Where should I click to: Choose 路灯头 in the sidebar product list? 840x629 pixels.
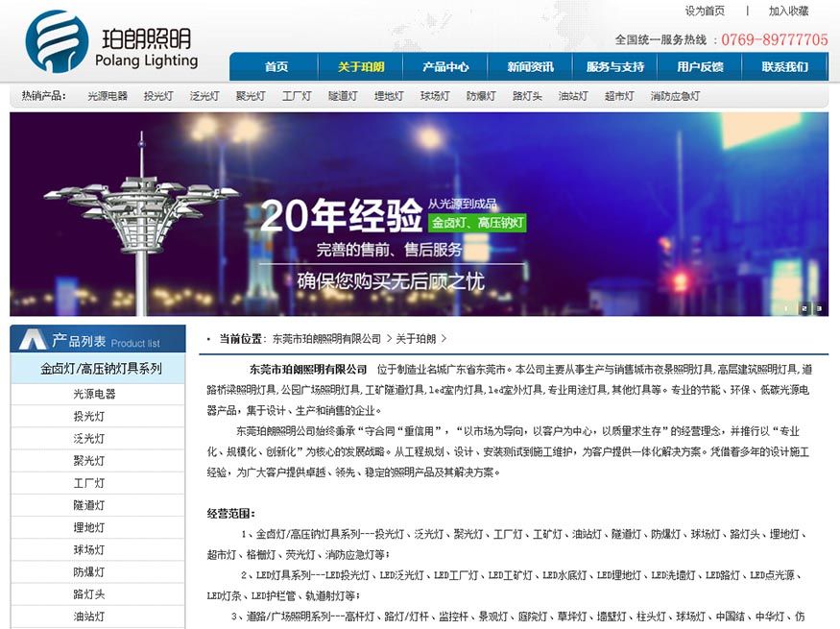[89, 594]
